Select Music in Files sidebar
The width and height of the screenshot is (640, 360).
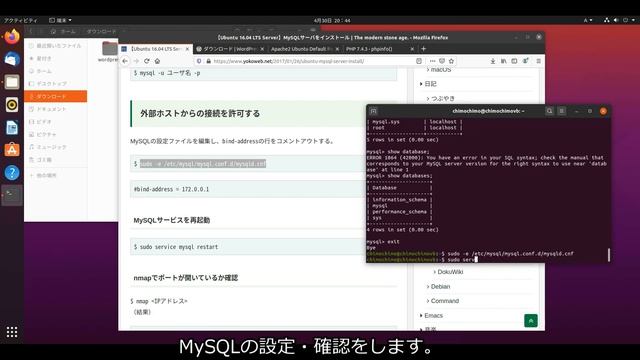pos(56,147)
